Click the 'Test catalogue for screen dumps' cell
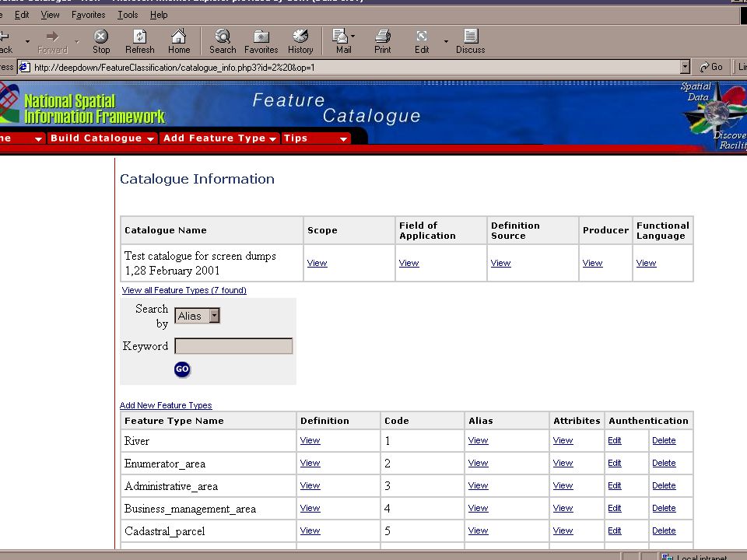The image size is (747, 560). pos(212,263)
